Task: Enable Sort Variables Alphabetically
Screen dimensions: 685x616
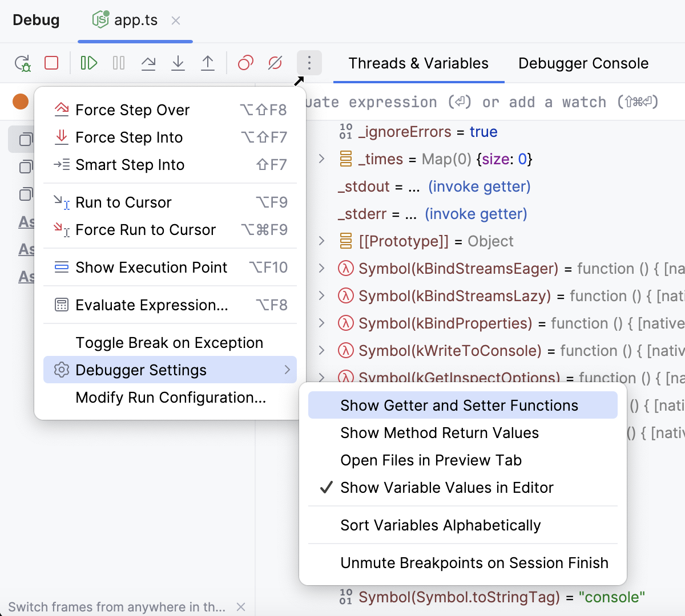Action: click(x=440, y=525)
